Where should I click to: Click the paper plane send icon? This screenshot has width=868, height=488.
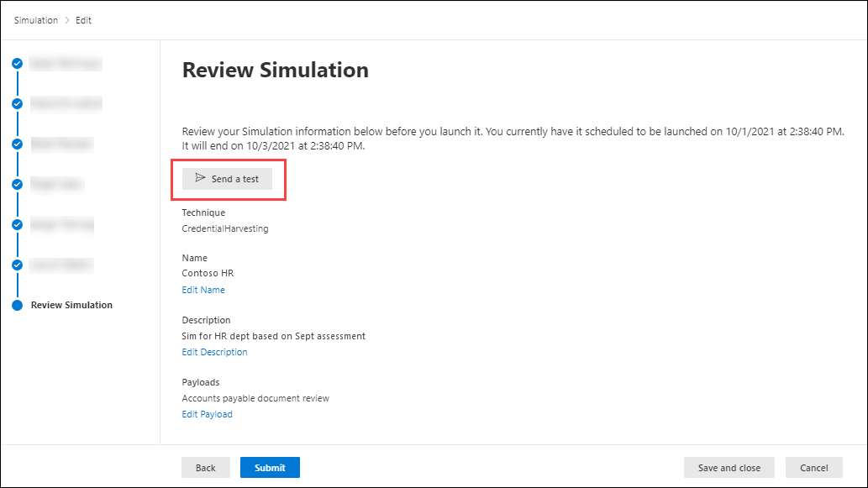click(200, 177)
